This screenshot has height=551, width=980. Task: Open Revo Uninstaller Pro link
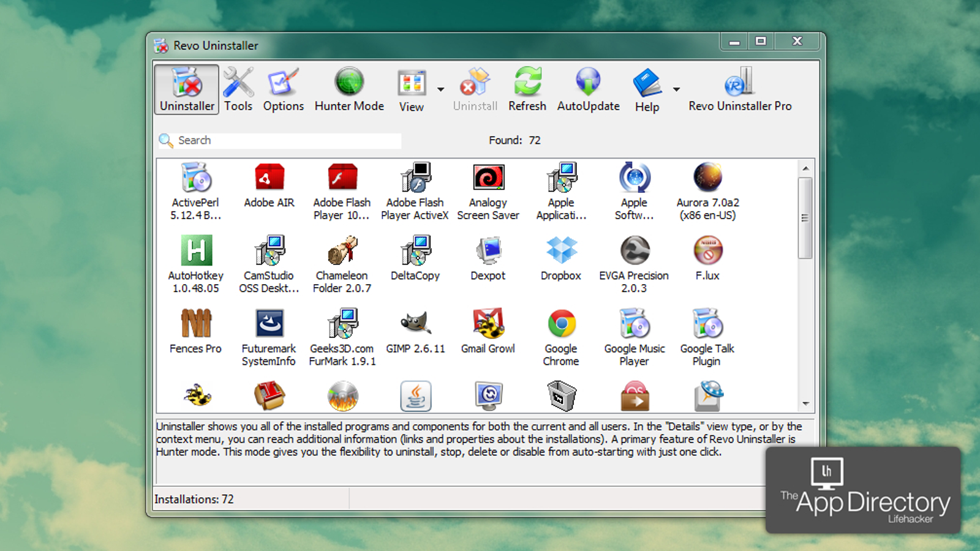click(x=740, y=89)
